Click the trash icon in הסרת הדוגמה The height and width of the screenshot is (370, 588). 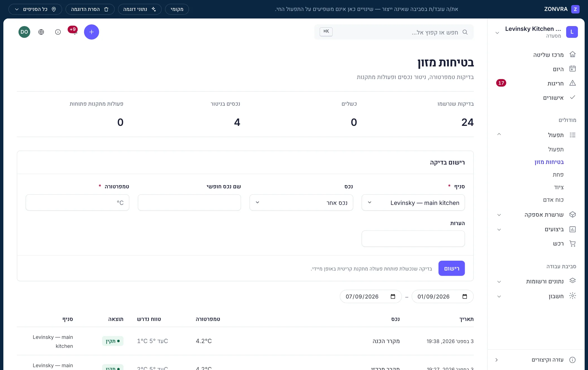[x=106, y=9]
